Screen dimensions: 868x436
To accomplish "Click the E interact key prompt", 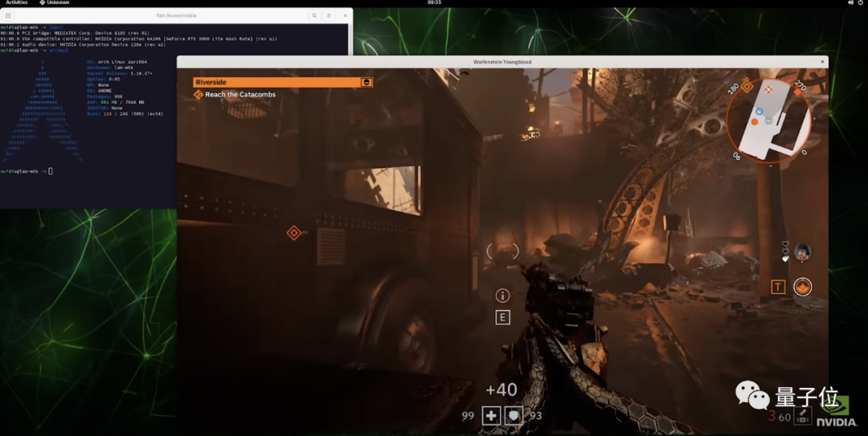I will (502, 317).
